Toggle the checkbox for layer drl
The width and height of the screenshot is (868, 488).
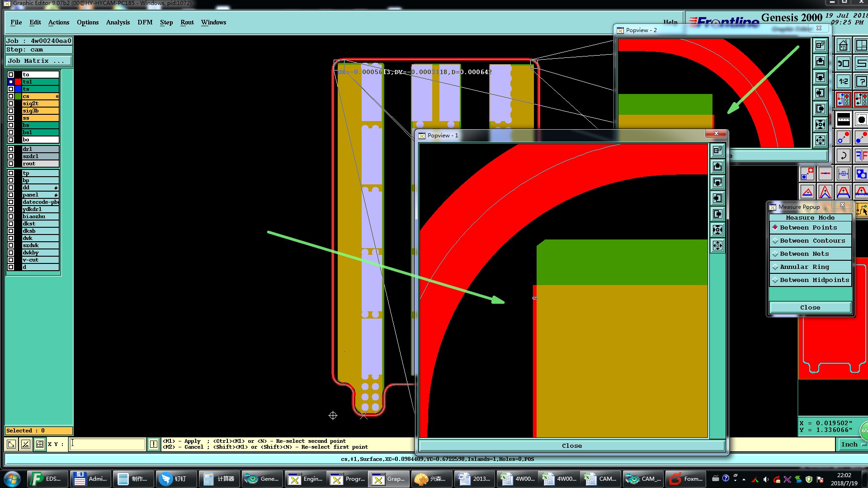point(11,149)
